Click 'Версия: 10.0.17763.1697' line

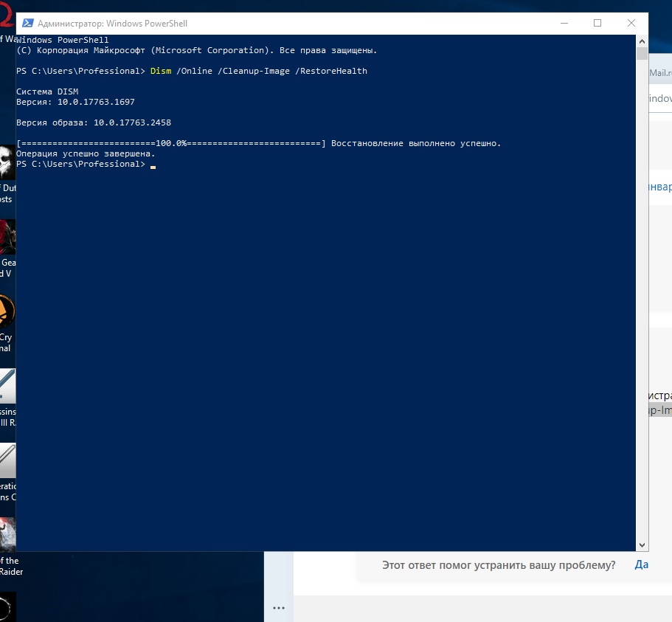tap(75, 102)
